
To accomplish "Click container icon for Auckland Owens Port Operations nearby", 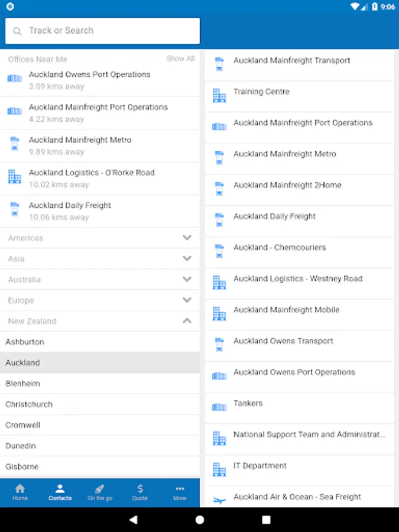I will (x=15, y=79).
